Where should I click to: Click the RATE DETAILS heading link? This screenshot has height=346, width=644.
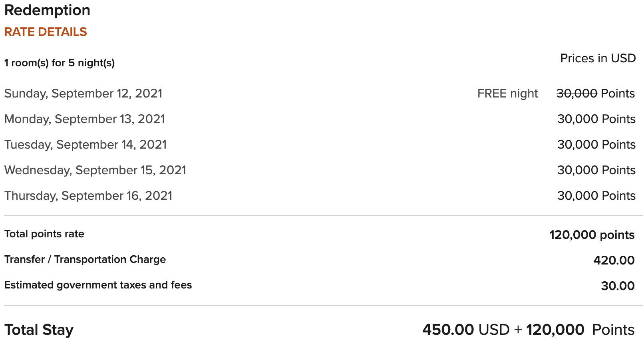coord(46,32)
